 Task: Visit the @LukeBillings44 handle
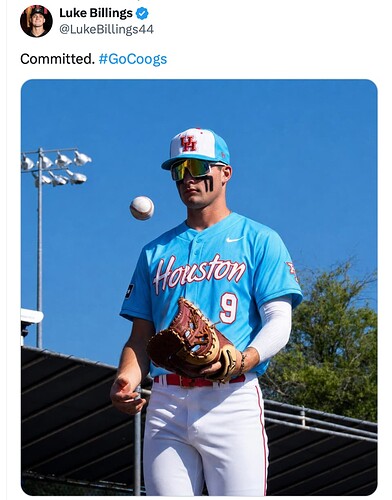(106, 29)
